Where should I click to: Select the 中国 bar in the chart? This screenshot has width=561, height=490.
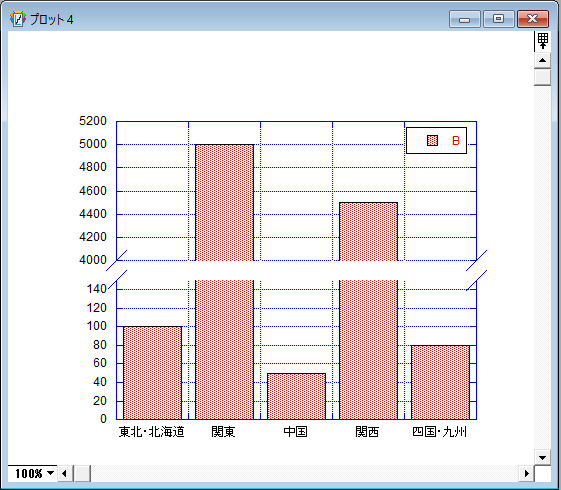tap(296, 396)
